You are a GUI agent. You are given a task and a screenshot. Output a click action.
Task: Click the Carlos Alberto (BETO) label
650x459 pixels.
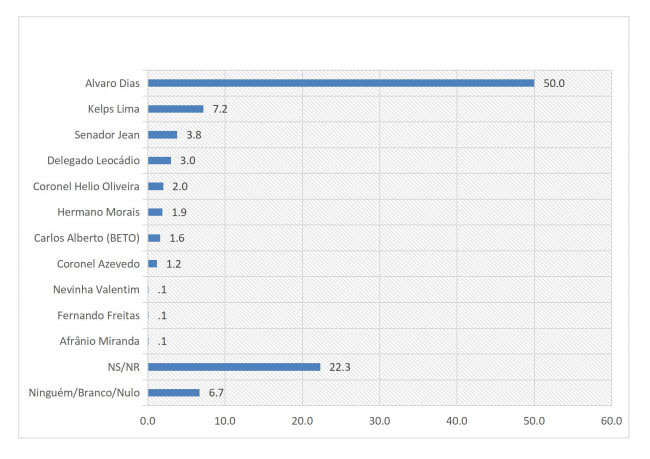[88, 238]
